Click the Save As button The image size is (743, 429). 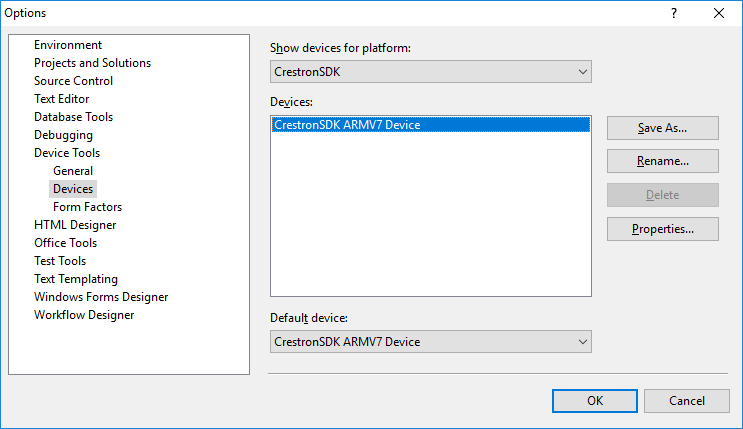[x=662, y=128]
